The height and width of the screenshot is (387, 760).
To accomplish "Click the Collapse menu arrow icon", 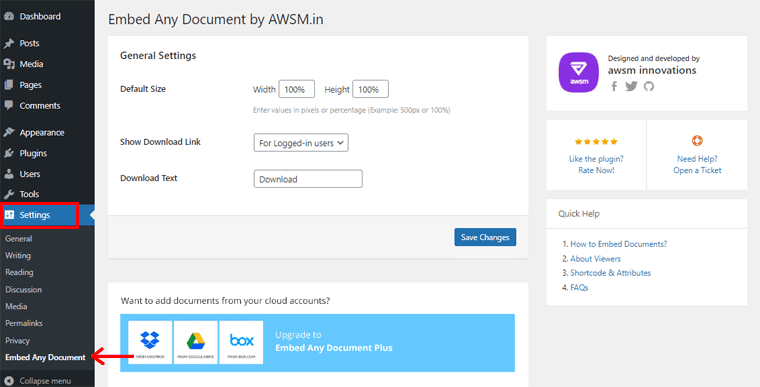I will [9, 381].
